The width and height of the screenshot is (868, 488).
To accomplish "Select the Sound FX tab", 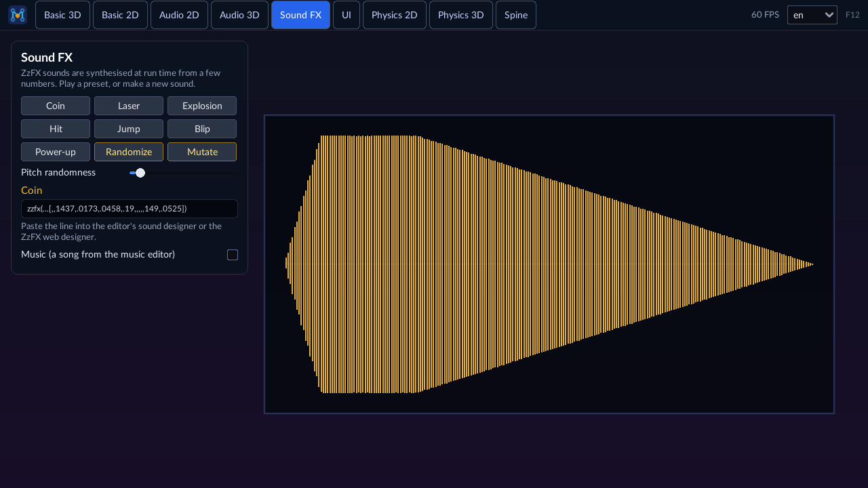I will pos(300,15).
